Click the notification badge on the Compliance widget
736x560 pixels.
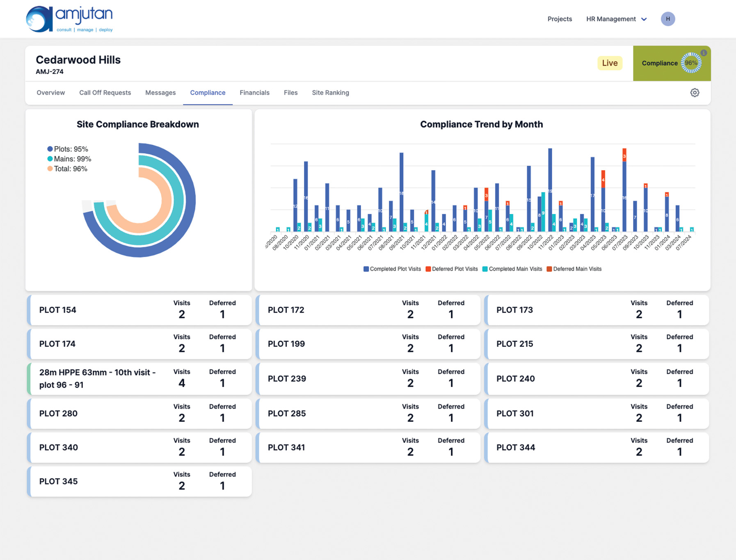pos(704,53)
